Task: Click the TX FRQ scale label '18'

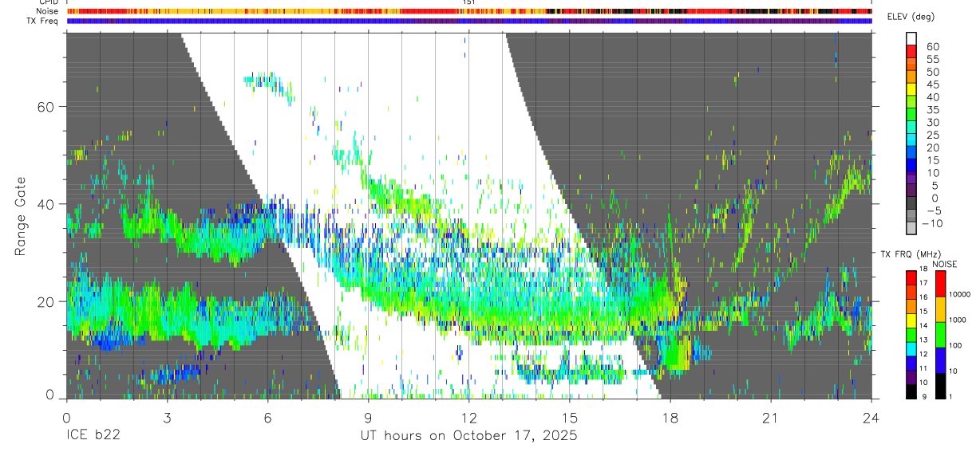Action: coord(923,269)
